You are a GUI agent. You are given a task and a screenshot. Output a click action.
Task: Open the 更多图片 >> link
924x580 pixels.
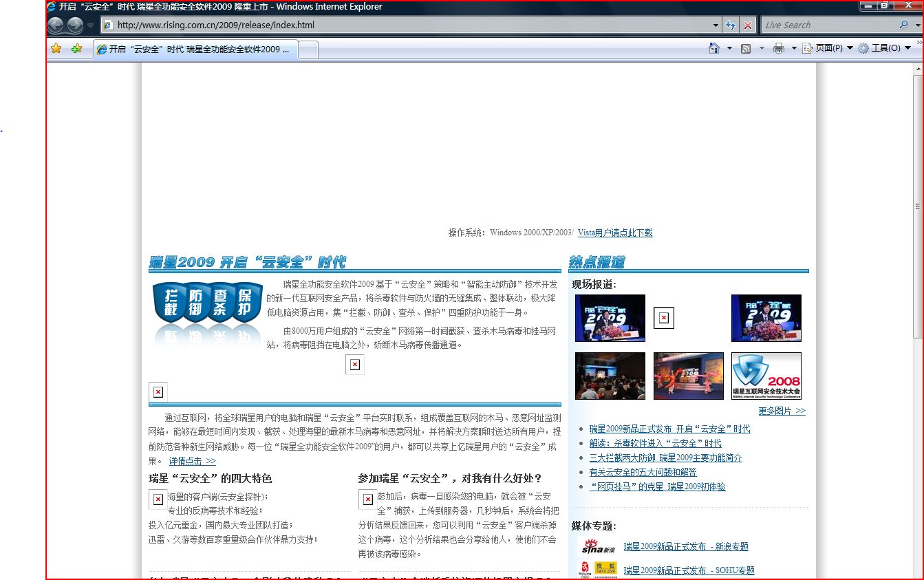click(x=782, y=411)
